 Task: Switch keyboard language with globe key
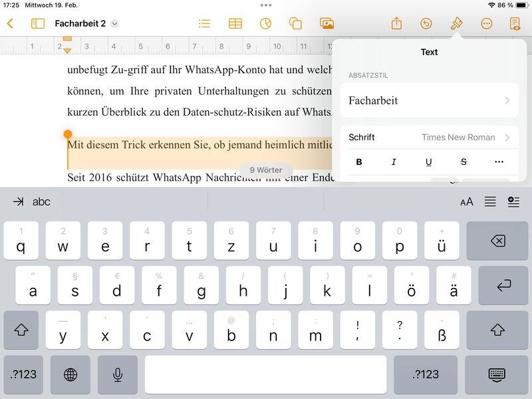(70, 374)
